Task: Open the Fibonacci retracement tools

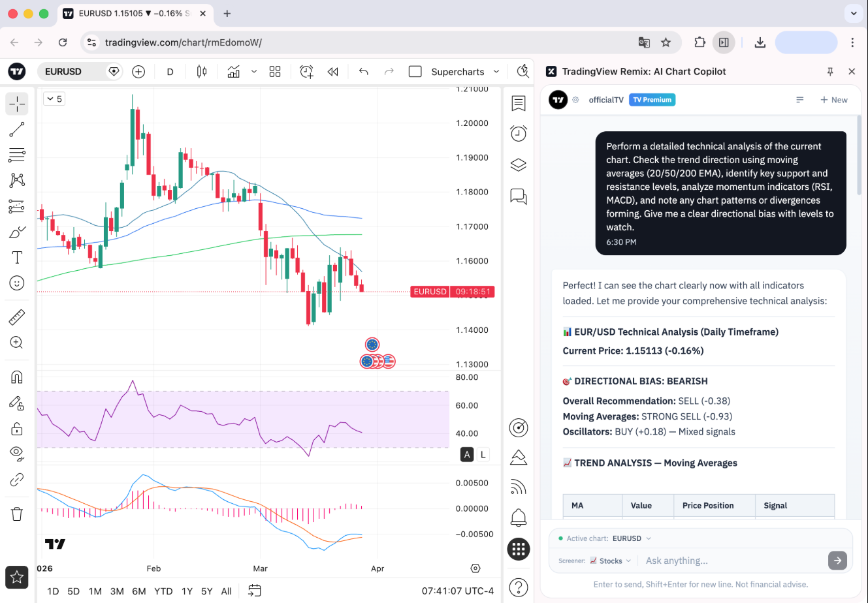Action: [17, 155]
